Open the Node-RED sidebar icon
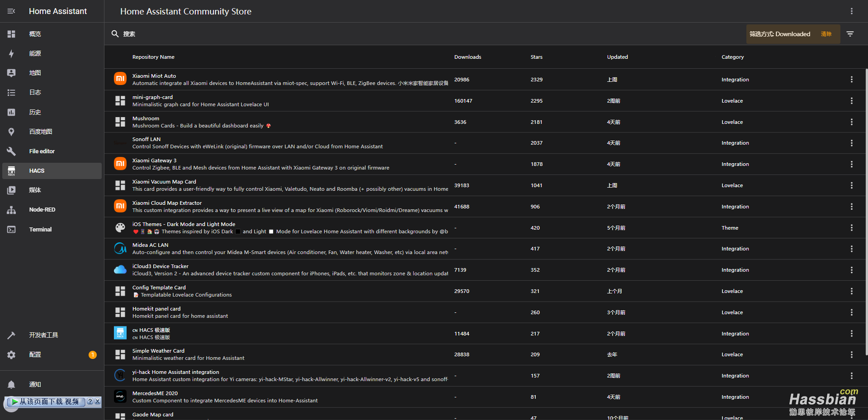Screen dimensions: 868x420 (11, 210)
